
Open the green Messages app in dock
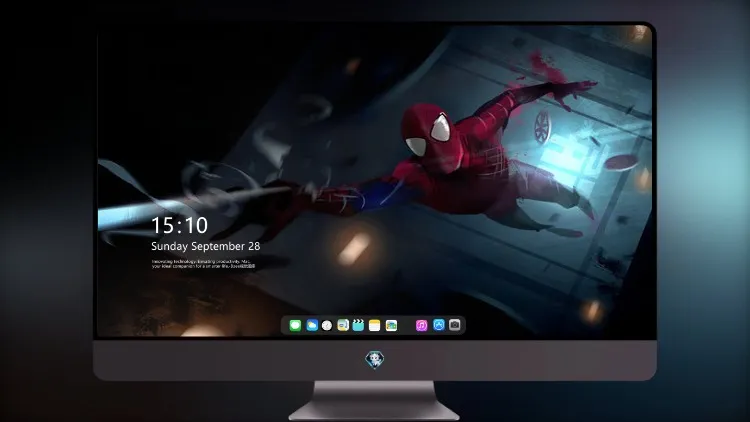[x=295, y=325]
